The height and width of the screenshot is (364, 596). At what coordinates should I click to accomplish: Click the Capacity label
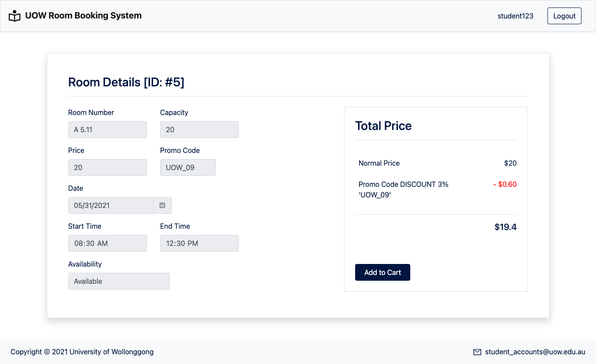(174, 112)
